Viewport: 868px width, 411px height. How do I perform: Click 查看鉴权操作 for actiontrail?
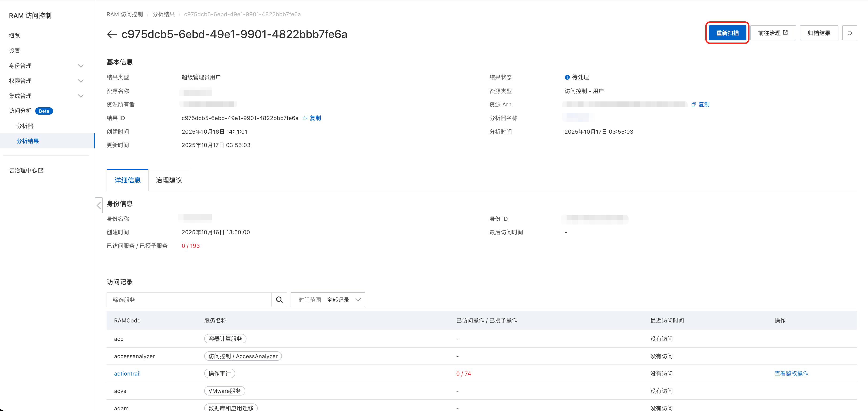pos(791,373)
